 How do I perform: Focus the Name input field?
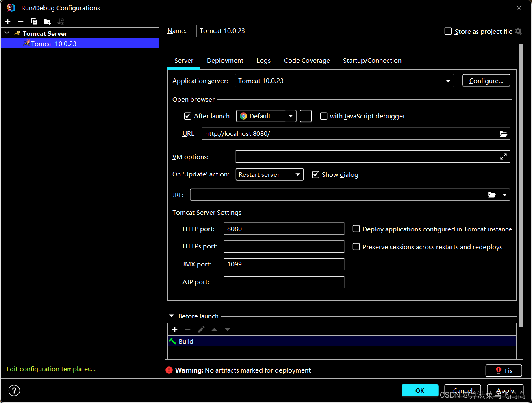[x=308, y=31]
